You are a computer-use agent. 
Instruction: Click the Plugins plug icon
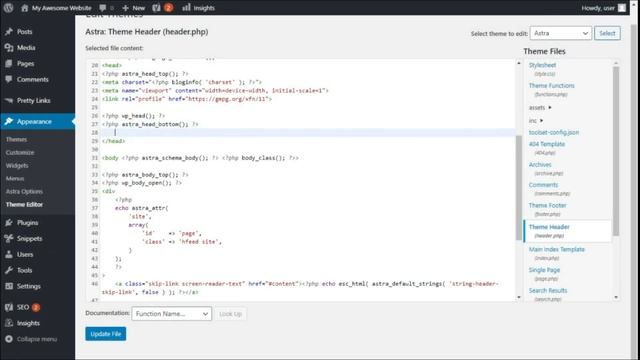pos(9,222)
